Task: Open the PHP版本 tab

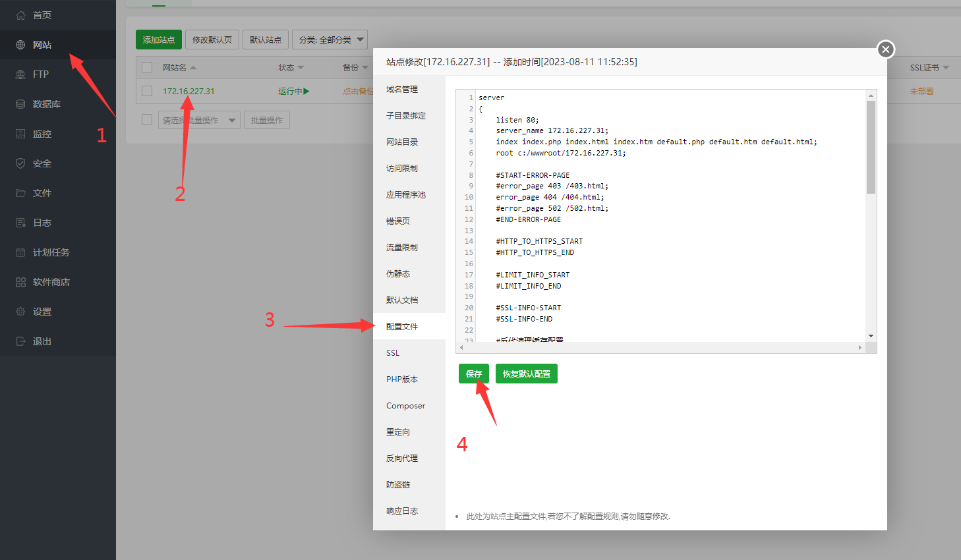Action: point(409,379)
